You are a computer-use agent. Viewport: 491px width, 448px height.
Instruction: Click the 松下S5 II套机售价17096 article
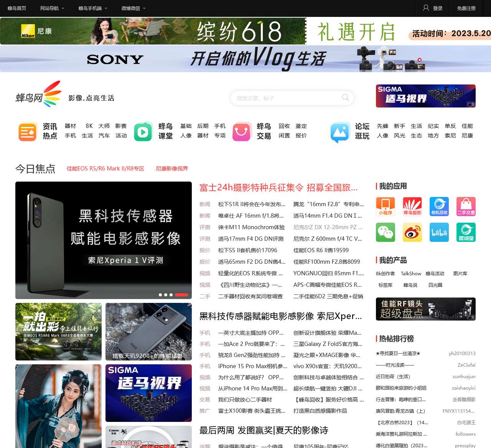247,250
